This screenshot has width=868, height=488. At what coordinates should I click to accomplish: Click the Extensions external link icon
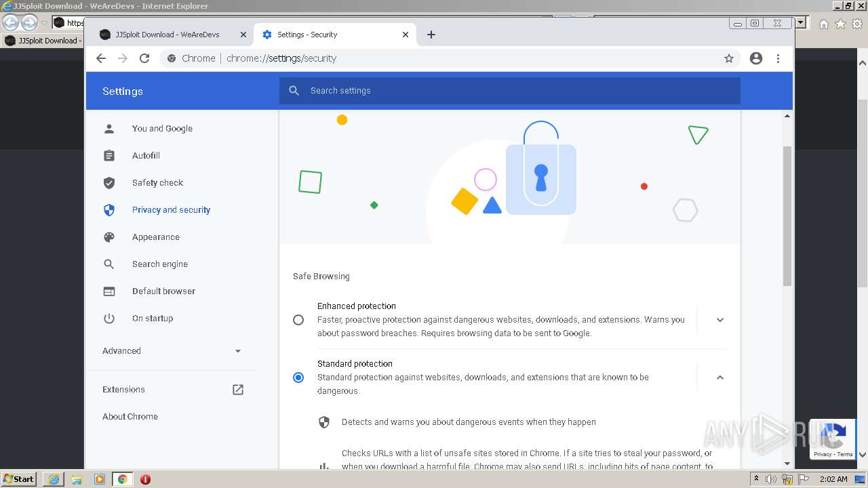click(238, 390)
